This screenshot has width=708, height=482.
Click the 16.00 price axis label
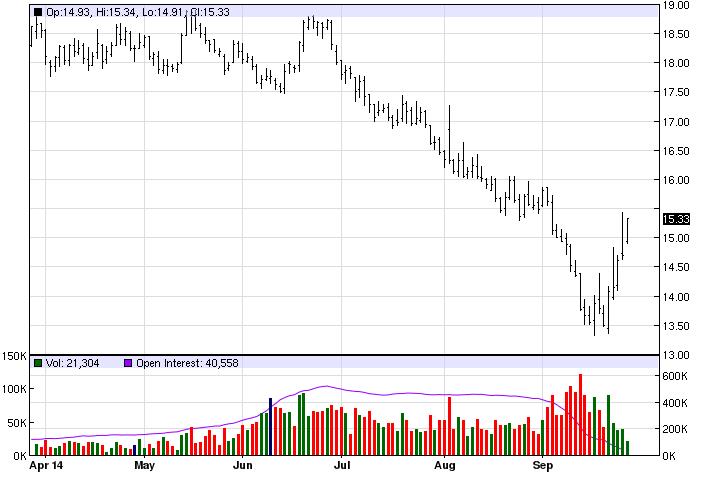click(676, 180)
